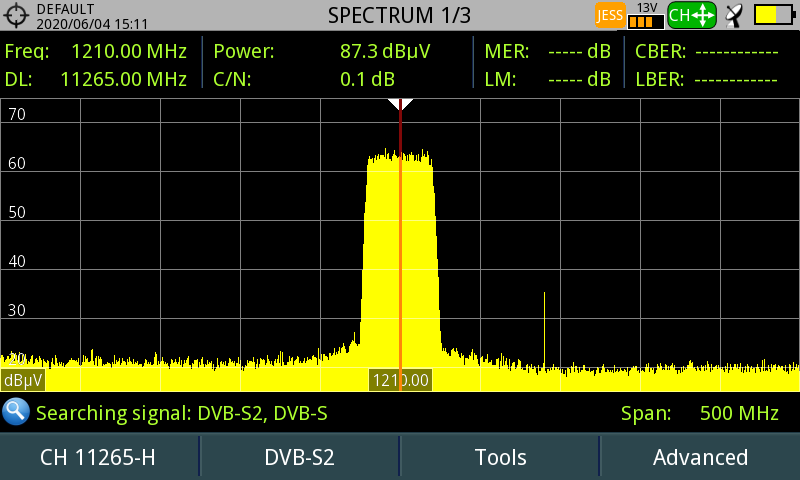Screen dimensions: 800x480
Task: Open the DVB-S2 signal menu
Action: [x=299, y=457]
